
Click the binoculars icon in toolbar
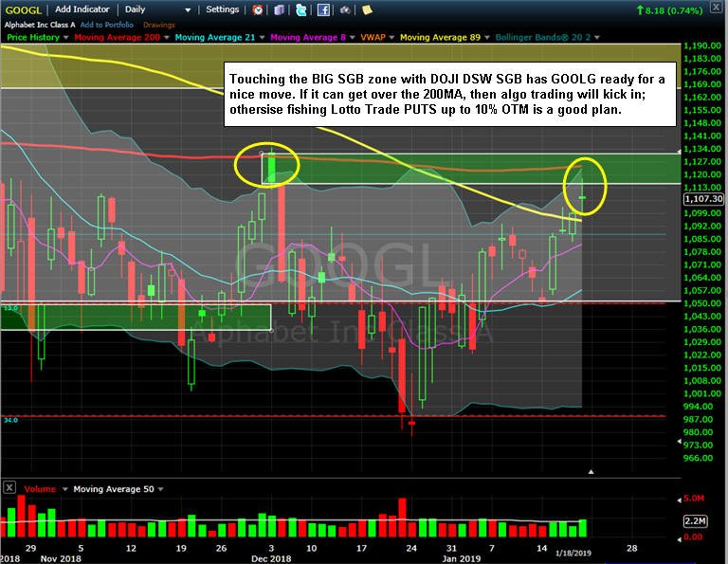[x=345, y=9]
